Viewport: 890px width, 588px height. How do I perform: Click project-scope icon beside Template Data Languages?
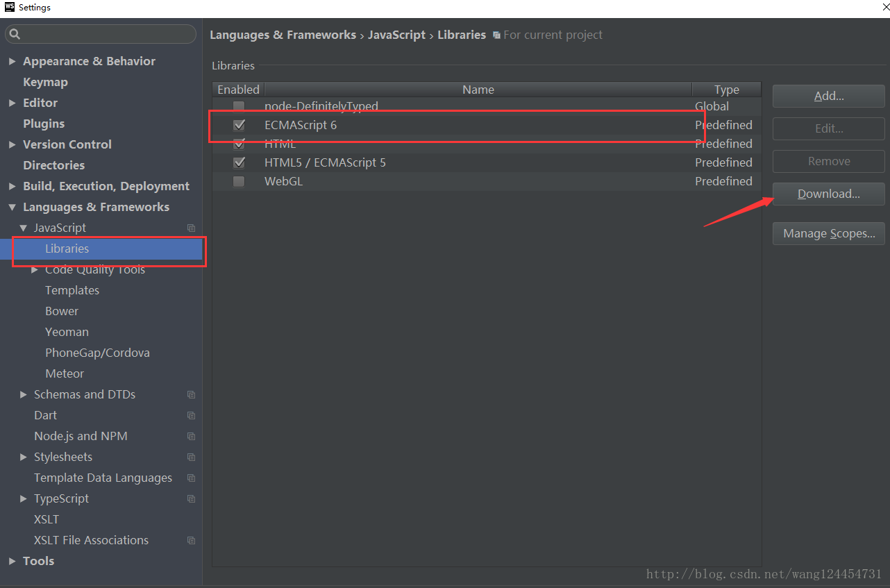click(192, 478)
